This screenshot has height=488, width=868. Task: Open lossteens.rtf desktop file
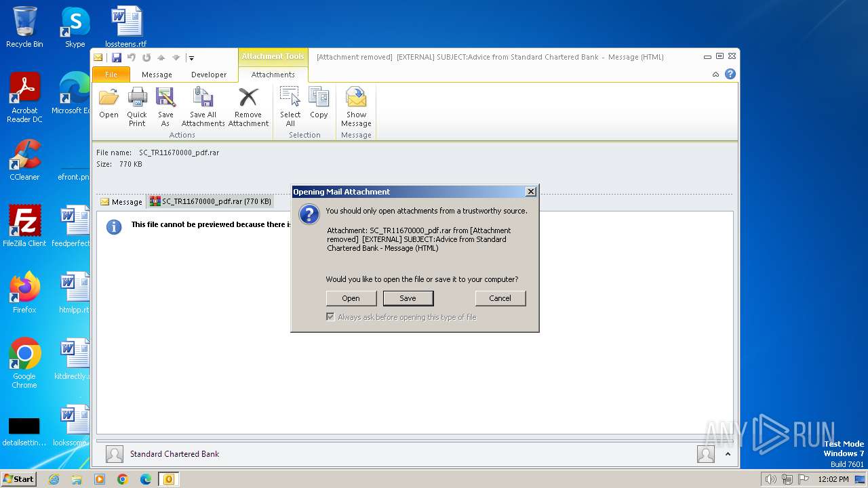[x=126, y=27]
